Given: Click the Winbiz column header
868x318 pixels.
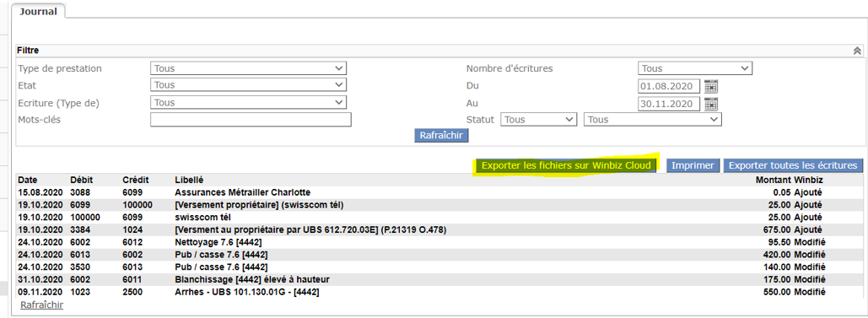Looking at the screenshot, I should (x=807, y=180).
